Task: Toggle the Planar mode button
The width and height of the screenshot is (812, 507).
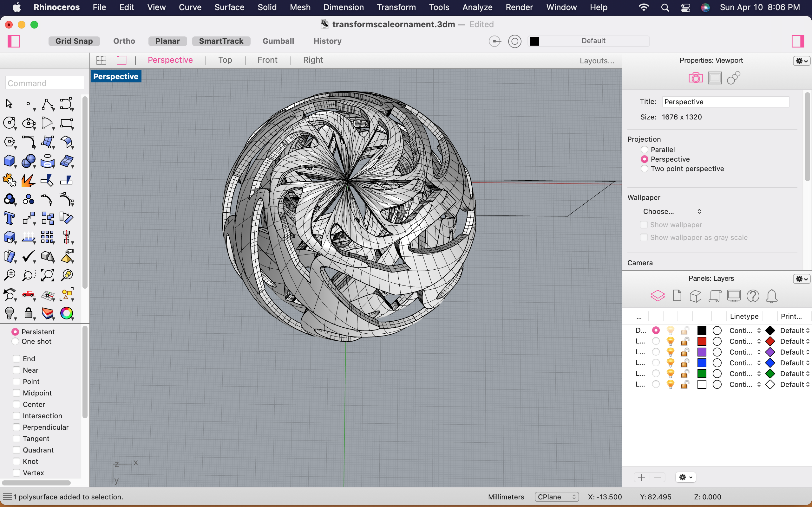Action: coord(168,40)
